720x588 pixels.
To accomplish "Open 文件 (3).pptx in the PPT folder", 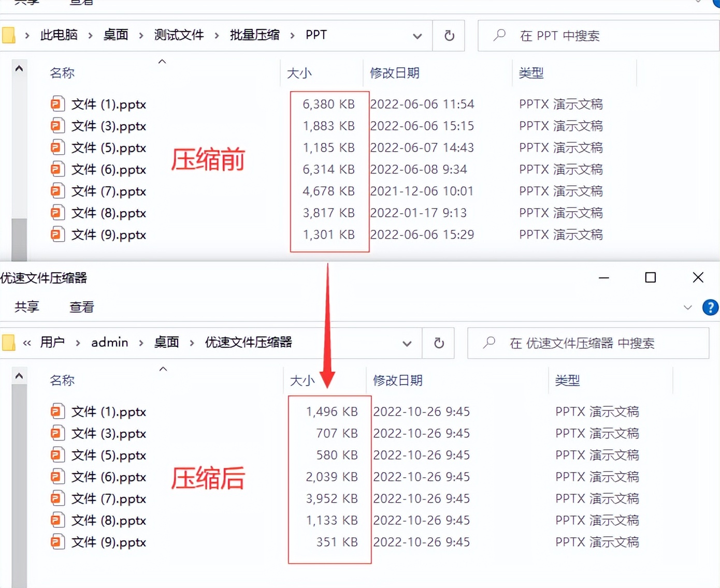I will [x=108, y=125].
